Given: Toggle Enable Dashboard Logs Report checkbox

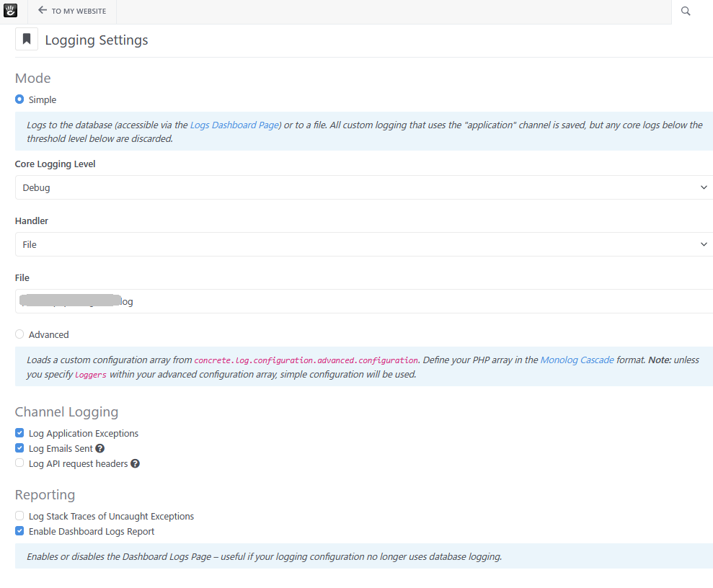Looking at the screenshot, I should (19, 531).
